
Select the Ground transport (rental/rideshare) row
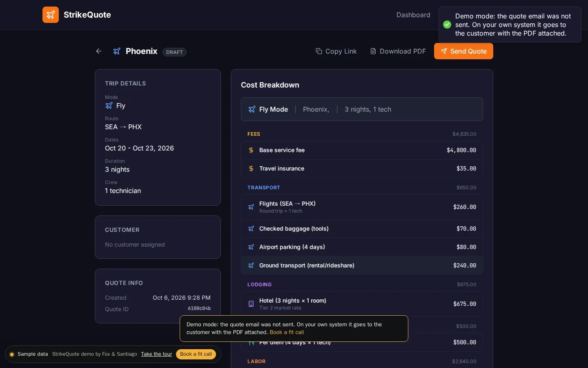coord(362,265)
